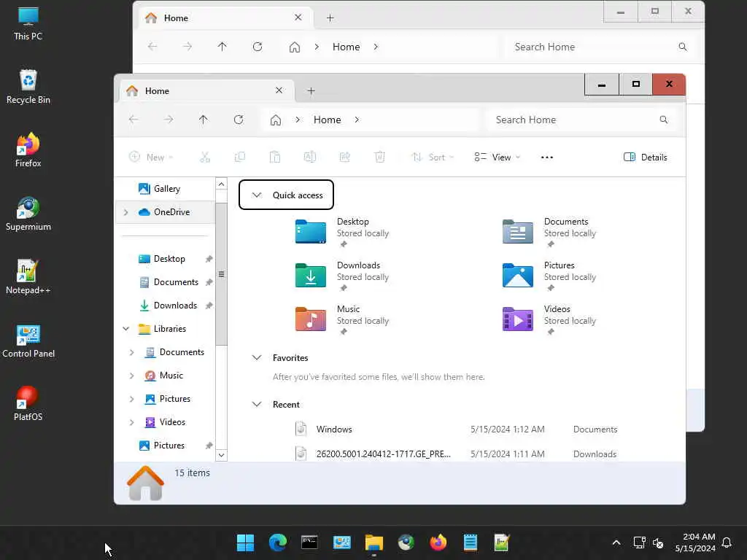Click navigation pane scrollbar up arrow
This screenshot has width=747, height=560.
click(x=221, y=184)
